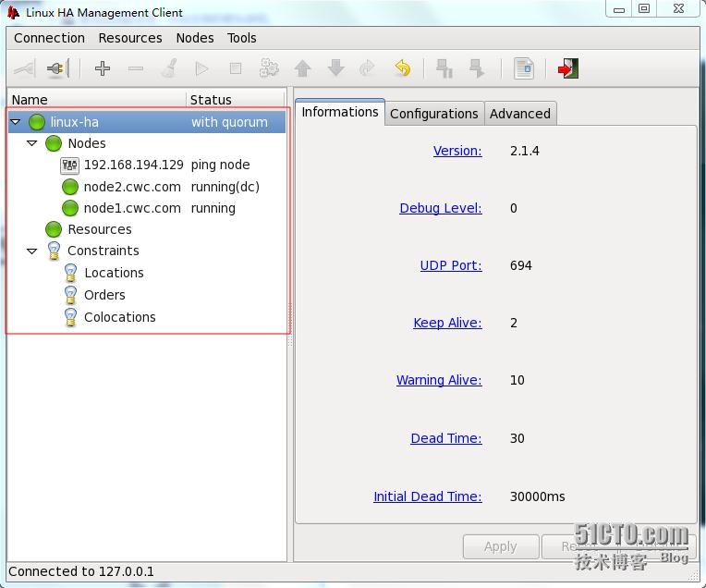Select the Resources tree item
Viewport: 706px width, 588px height.
100,229
